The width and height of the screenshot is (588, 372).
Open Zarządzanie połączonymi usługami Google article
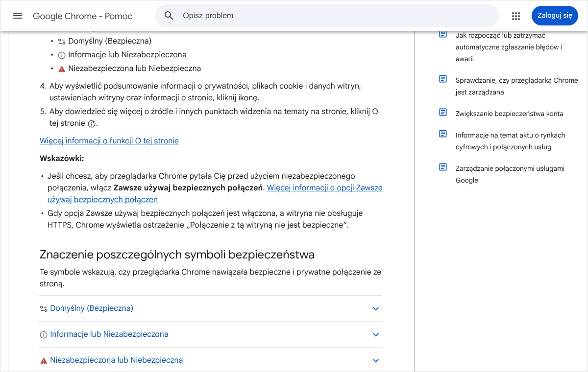click(x=510, y=174)
